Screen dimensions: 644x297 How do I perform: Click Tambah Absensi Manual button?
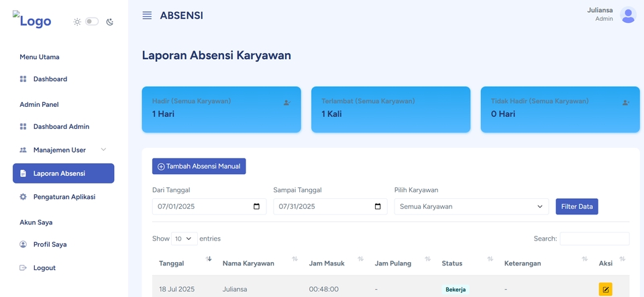tap(199, 166)
